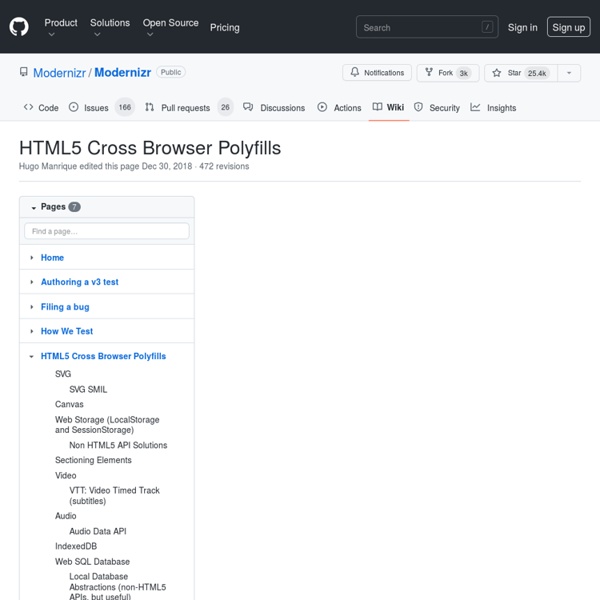Screen dimensions: 600x600
Task: Click the GitHub logo icon
Action: pos(19,27)
